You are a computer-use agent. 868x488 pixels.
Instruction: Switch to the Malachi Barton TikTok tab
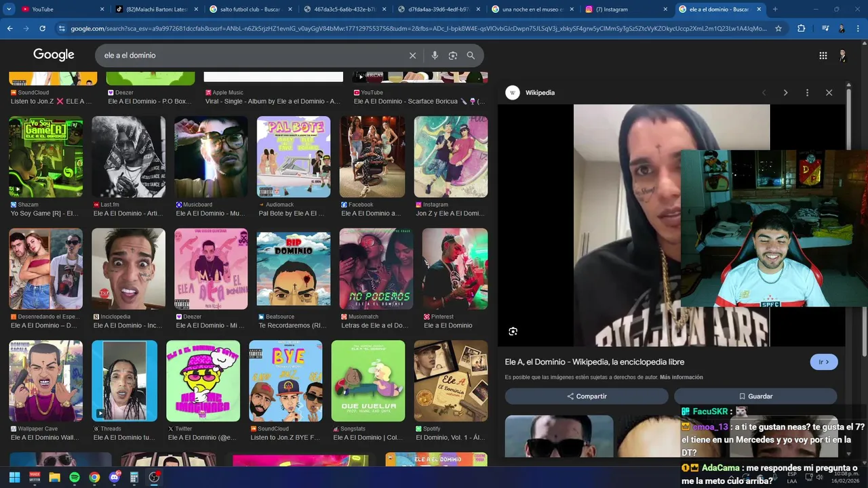[156, 9]
